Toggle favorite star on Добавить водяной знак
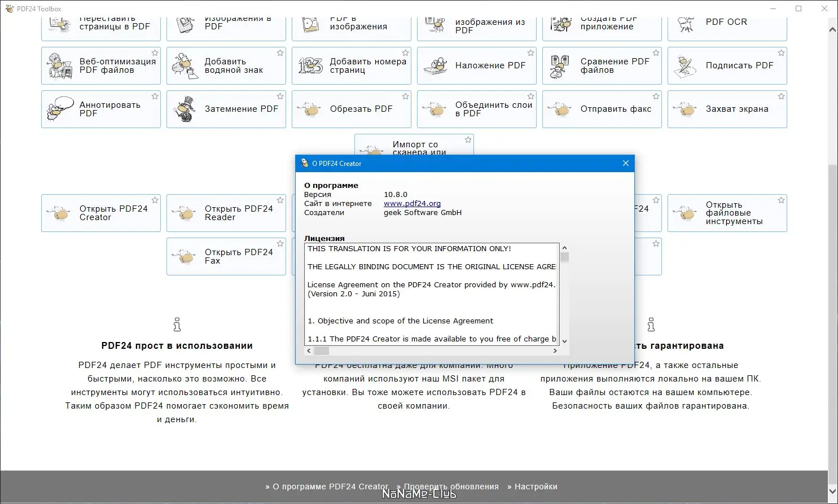 click(280, 53)
